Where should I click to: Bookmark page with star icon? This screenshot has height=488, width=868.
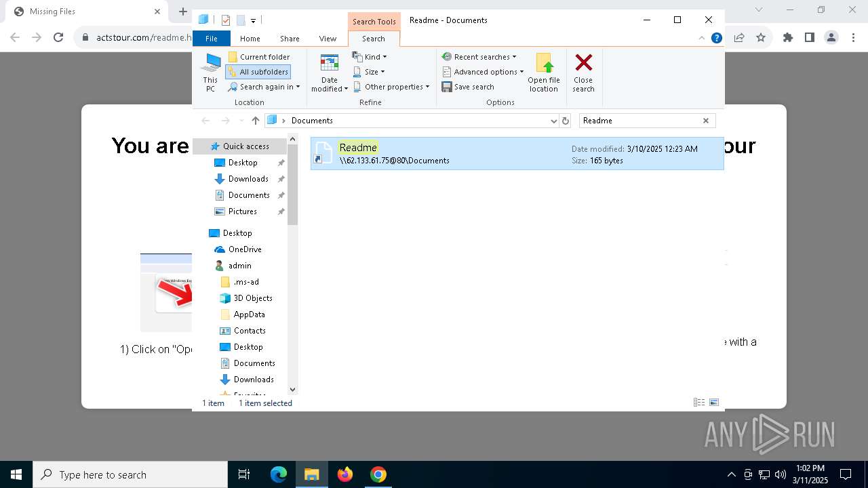coord(761,38)
